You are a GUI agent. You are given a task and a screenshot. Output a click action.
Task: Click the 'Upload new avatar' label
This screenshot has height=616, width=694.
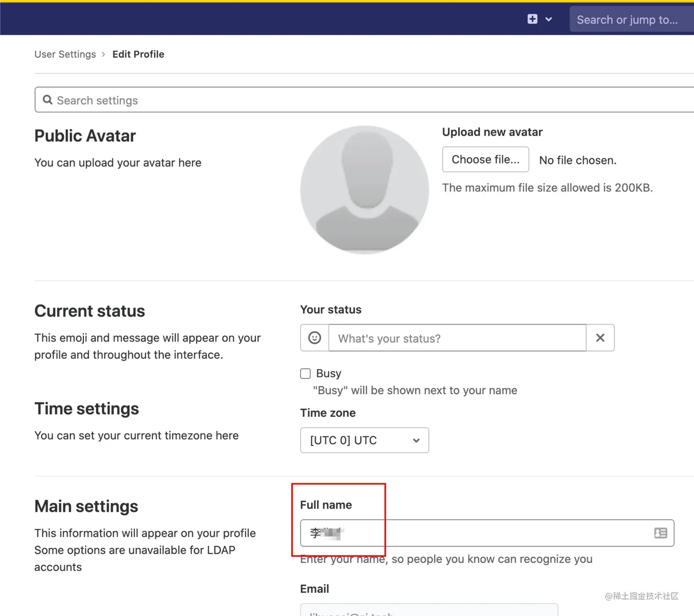click(492, 132)
